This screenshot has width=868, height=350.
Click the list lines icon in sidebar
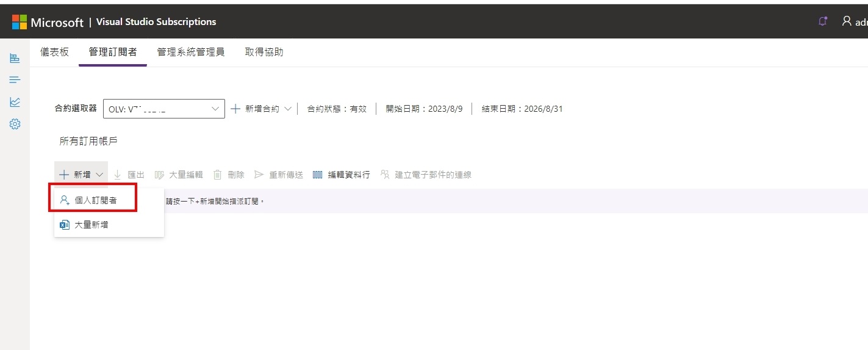coord(15,80)
